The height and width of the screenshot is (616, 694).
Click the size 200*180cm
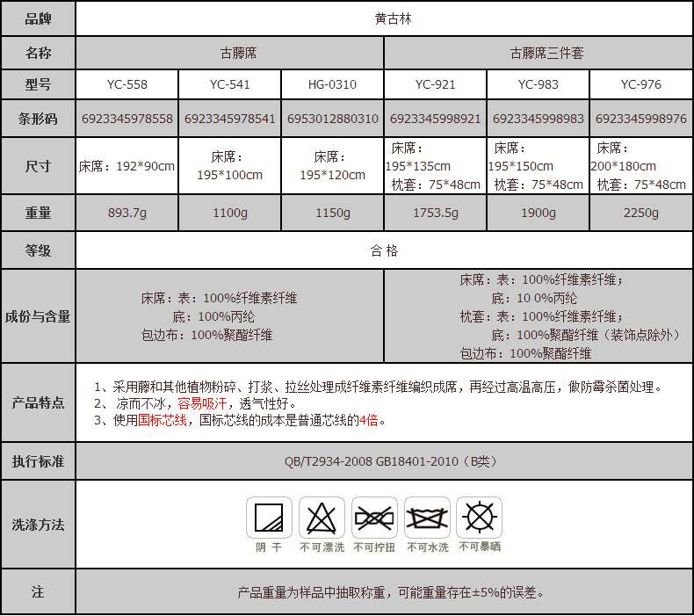click(623, 166)
